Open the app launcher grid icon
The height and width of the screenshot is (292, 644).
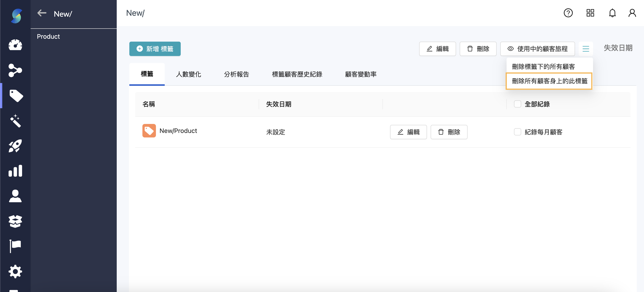(590, 13)
